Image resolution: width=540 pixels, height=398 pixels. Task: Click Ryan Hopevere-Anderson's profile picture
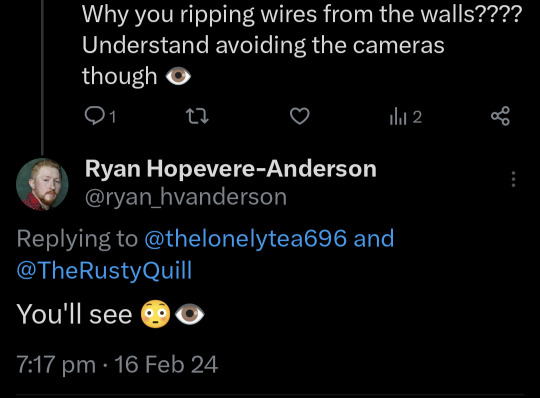click(42, 184)
